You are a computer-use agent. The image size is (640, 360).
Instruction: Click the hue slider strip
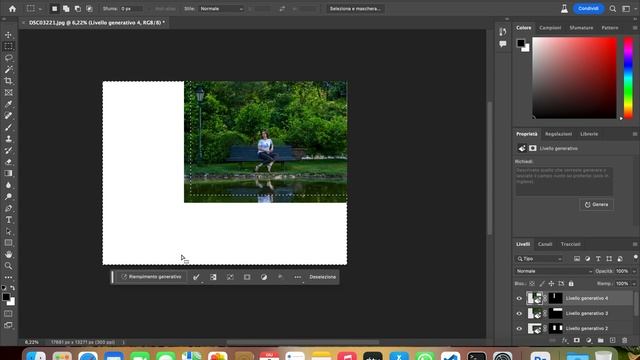coord(629,78)
